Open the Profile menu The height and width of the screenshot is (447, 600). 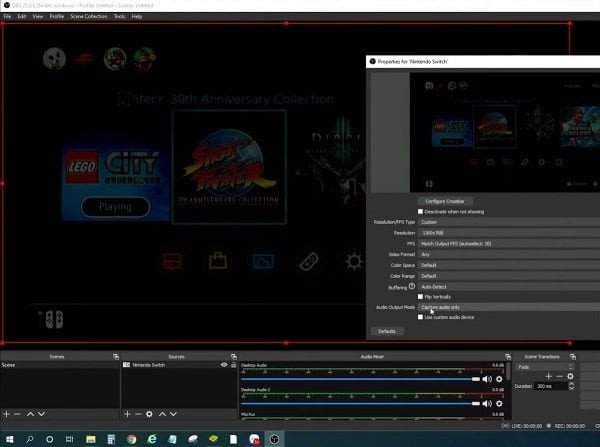point(57,16)
